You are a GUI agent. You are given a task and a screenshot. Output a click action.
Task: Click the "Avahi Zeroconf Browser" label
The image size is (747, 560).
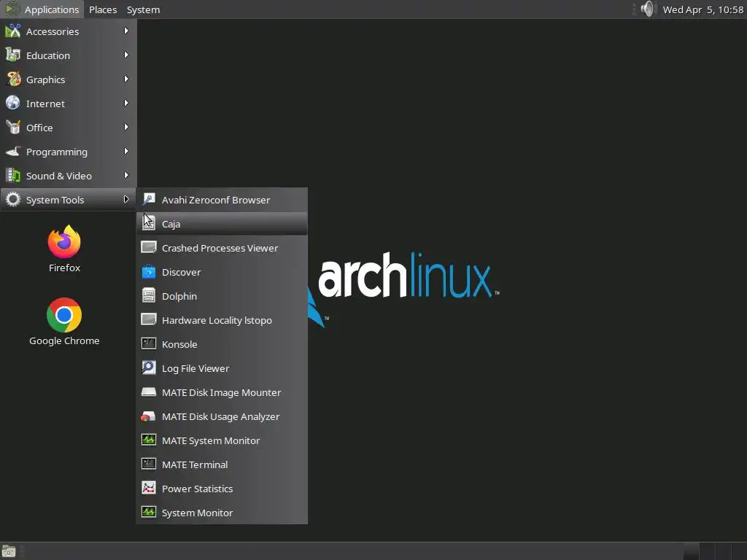[x=216, y=200]
